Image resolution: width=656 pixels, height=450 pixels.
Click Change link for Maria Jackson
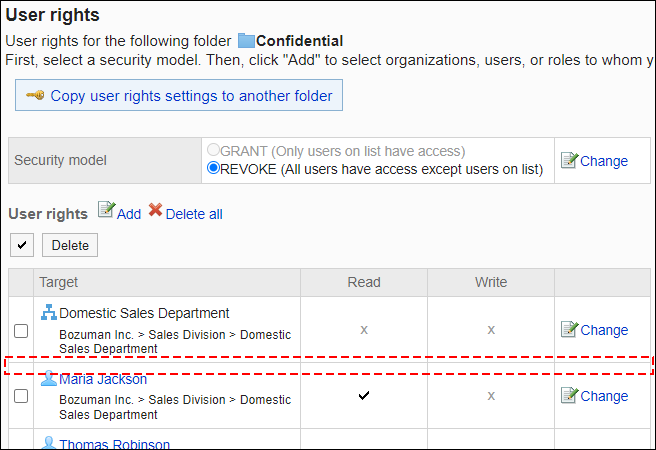pyautogui.click(x=604, y=396)
